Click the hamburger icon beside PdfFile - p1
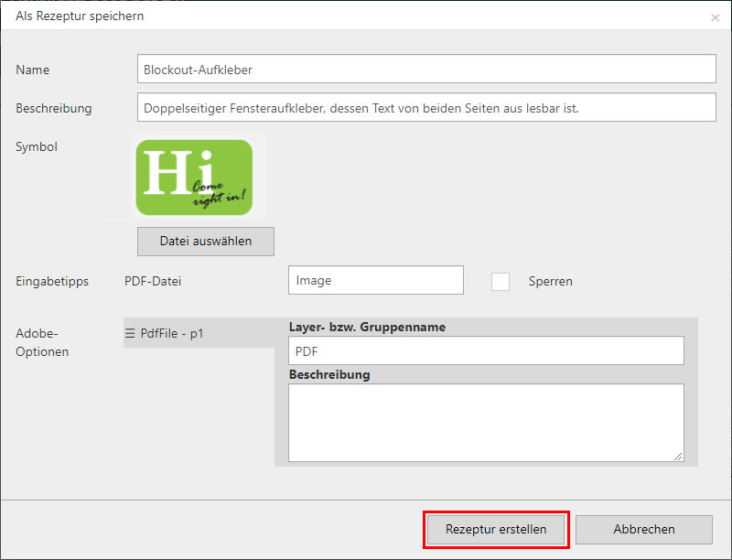Image resolution: width=732 pixels, height=560 pixels. tap(130, 333)
